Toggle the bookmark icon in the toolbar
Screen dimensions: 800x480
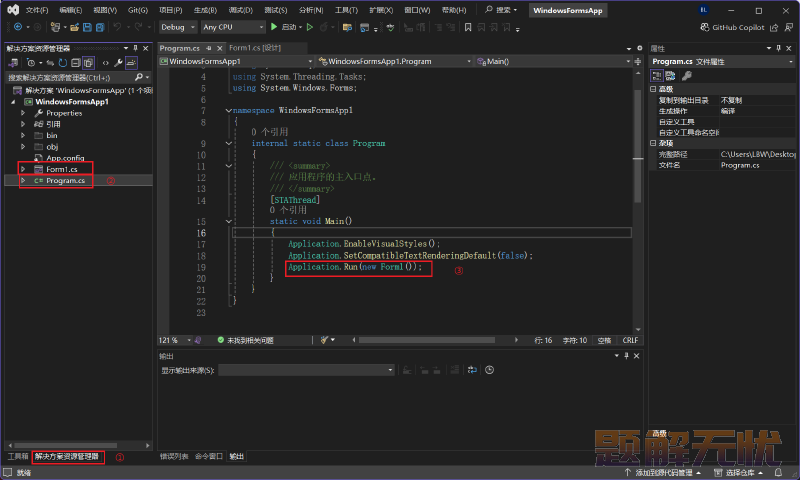pos(468,27)
